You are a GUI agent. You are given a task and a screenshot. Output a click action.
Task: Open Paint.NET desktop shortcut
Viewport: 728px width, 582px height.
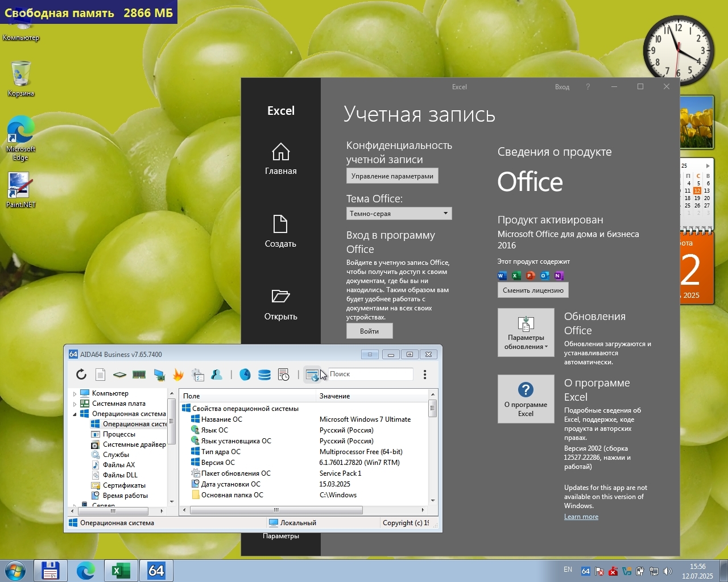[x=20, y=189]
